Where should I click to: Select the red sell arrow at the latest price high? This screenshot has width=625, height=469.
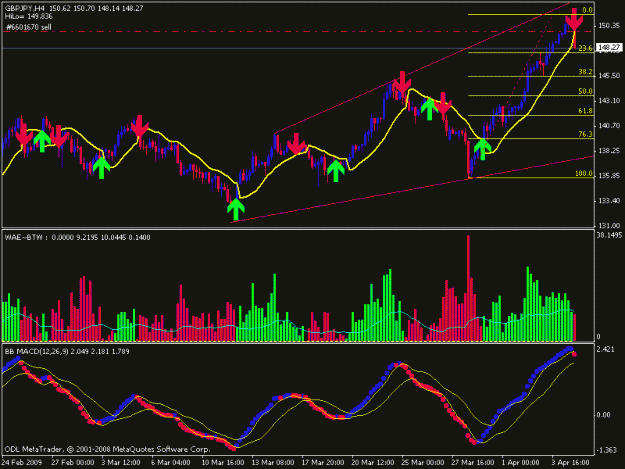point(574,19)
